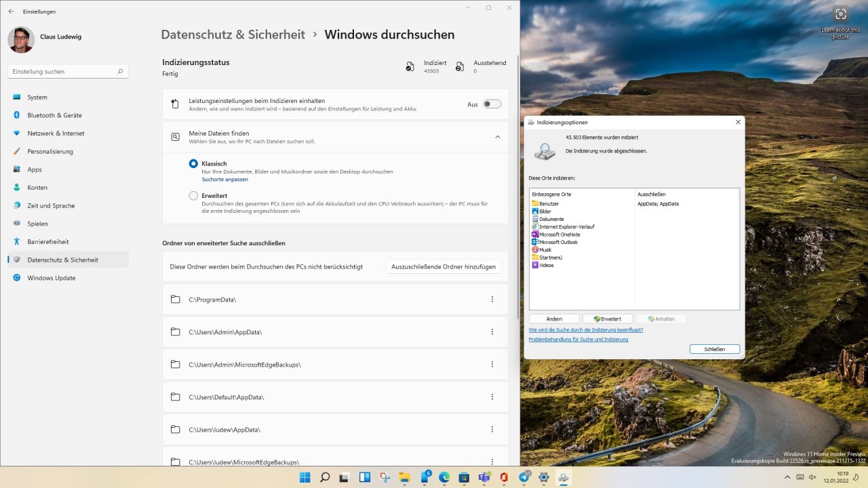868x488 pixels.
Task: Click Schließen in Indizierungsoptionen
Action: [715, 349]
